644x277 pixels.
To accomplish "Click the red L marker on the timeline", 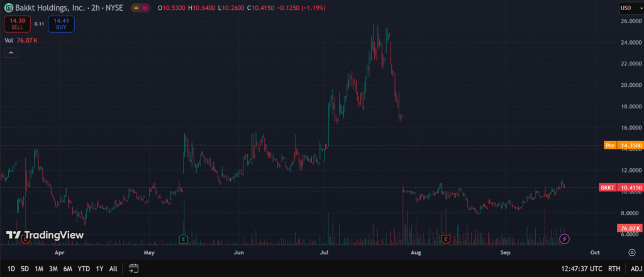I will click(x=25, y=239).
